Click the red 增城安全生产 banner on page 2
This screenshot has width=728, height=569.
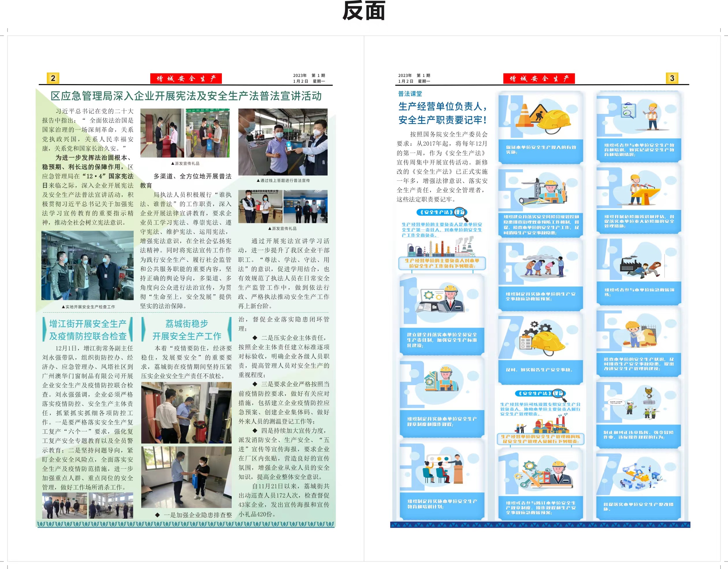[x=186, y=78]
